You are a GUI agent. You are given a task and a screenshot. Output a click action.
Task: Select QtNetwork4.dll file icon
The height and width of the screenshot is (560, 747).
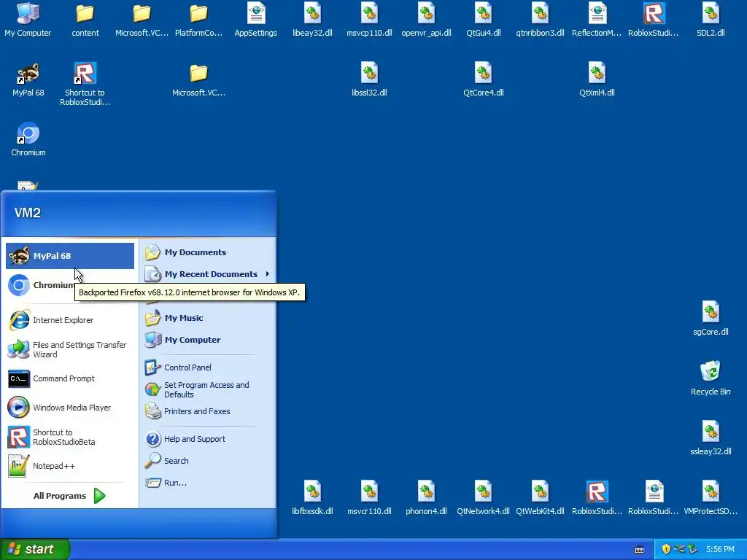click(483, 497)
